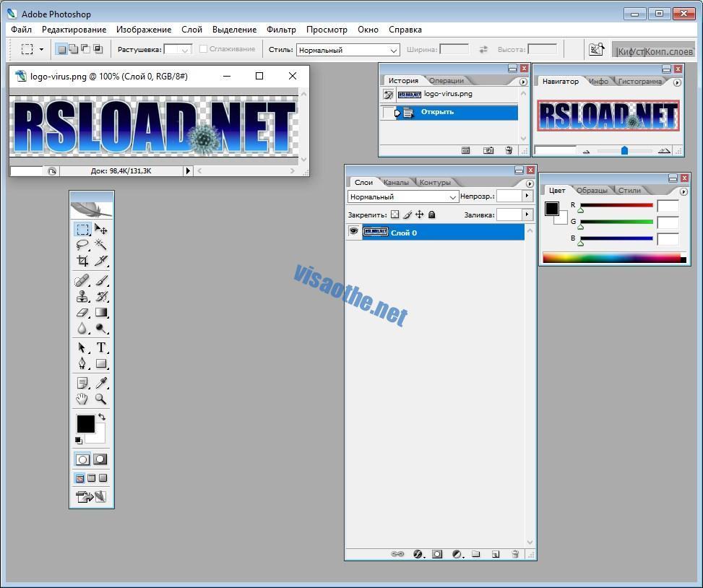Image resolution: width=703 pixels, height=588 pixels.
Task: Open the tool preset picker arrow
Action: (41, 49)
